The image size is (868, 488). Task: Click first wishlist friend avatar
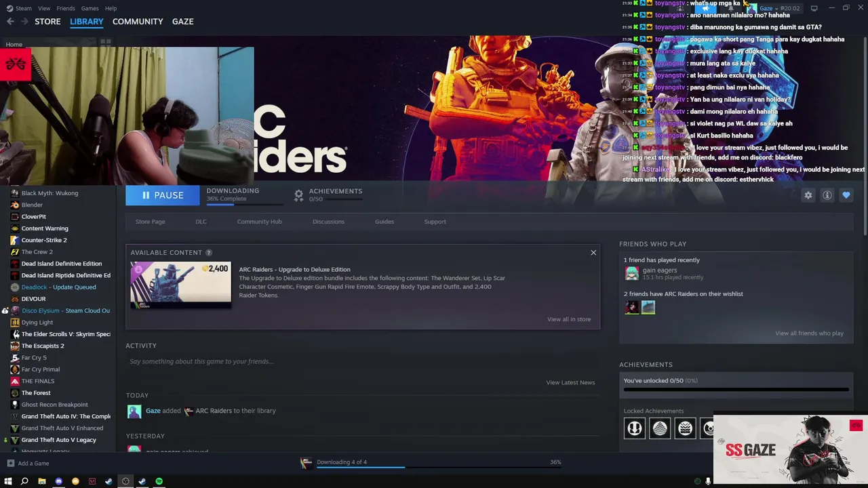pyautogui.click(x=632, y=307)
